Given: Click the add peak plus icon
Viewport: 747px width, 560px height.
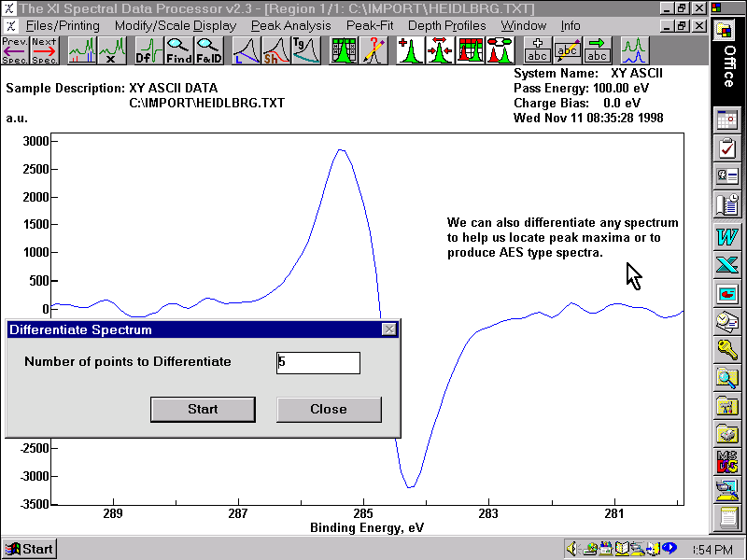Looking at the screenshot, I should point(410,50).
